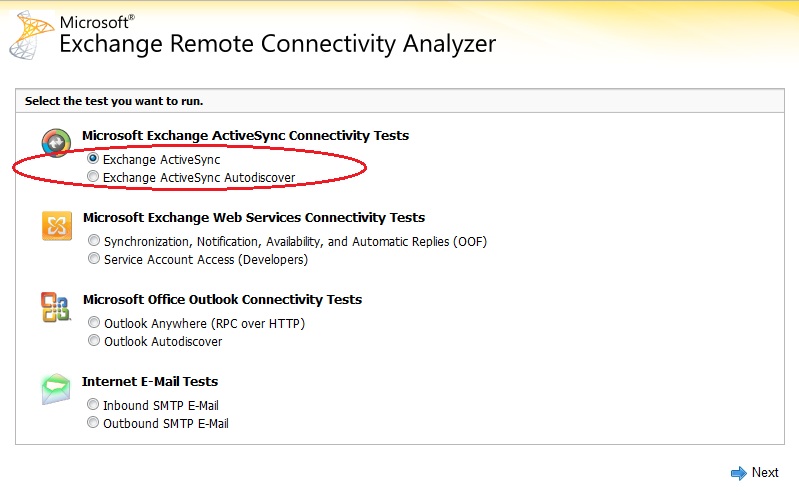The width and height of the screenshot is (799, 495).
Task: Click 'Microsoft Exchange Web Services Connectivity Tests' heading
Action: click(x=254, y=218)
